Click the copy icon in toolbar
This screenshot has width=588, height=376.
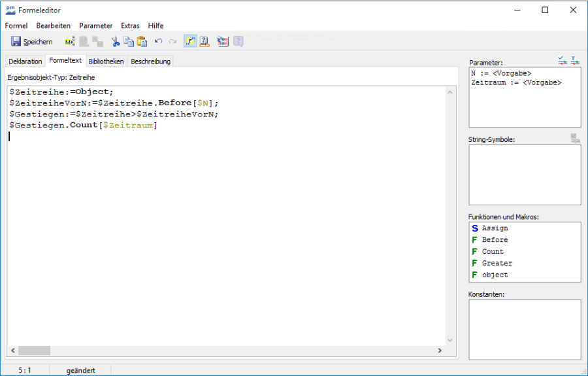(129, 41)
